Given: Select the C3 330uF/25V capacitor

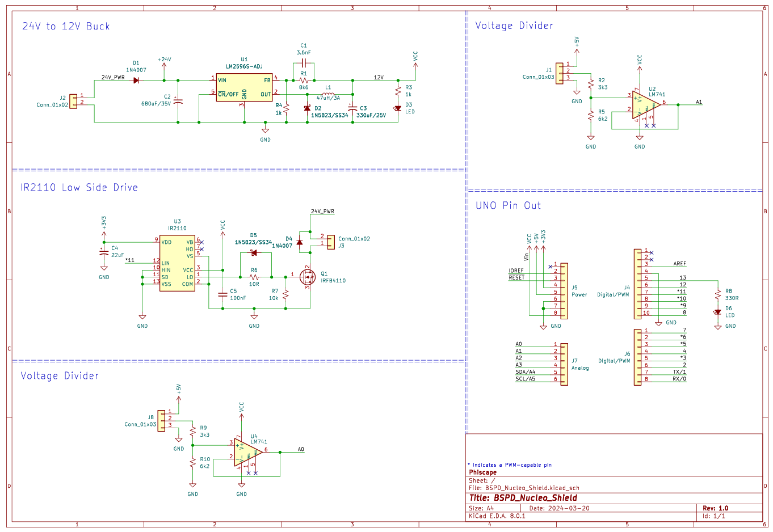Looking at the screenshot, I should pos(352,108).
